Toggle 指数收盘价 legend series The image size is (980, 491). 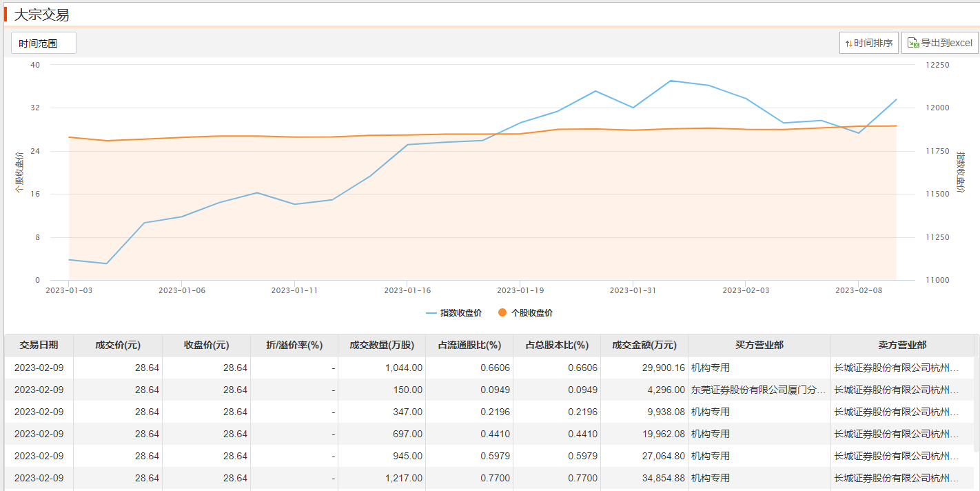coord(453,312)
